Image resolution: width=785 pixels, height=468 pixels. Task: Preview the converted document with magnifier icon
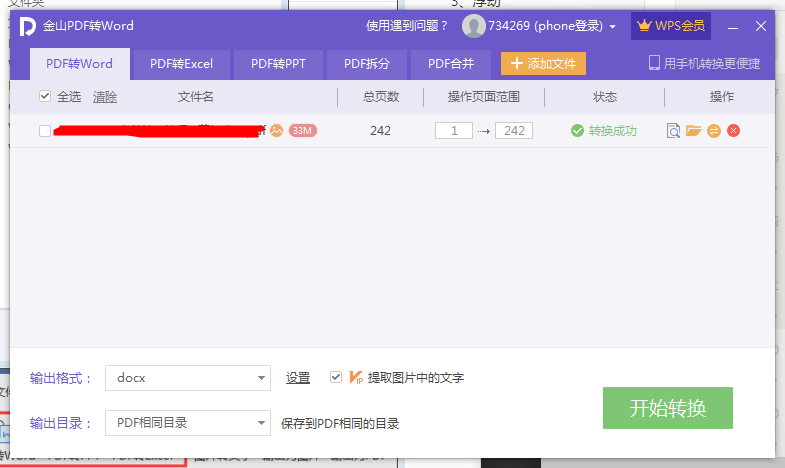tap(673, 131)
